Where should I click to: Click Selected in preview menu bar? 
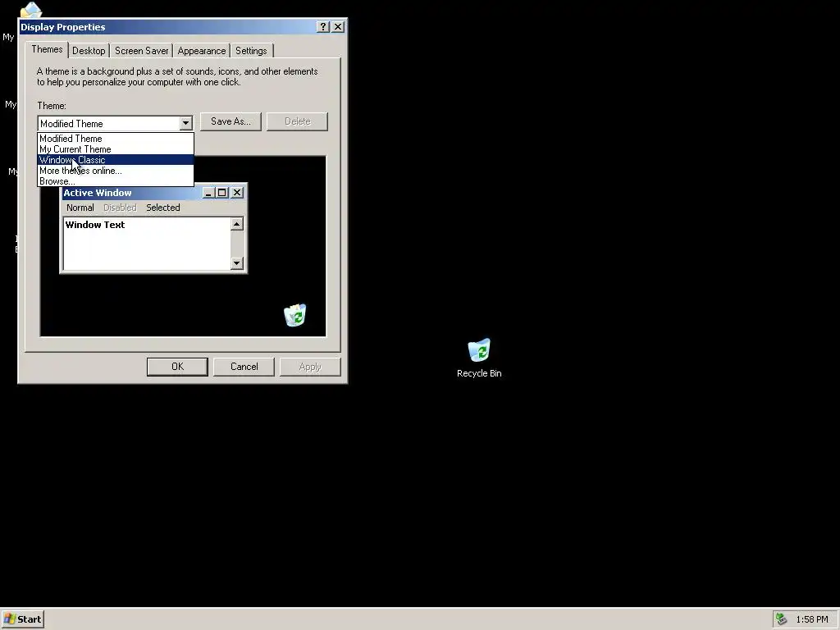(x=163, y=208)
